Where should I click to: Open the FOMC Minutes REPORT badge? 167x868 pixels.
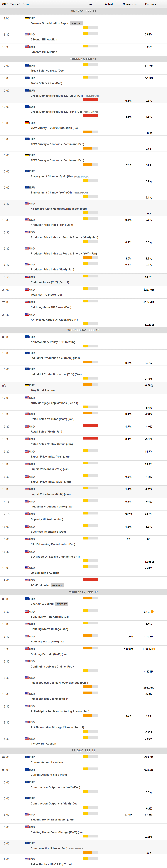(x=57, y=586)
